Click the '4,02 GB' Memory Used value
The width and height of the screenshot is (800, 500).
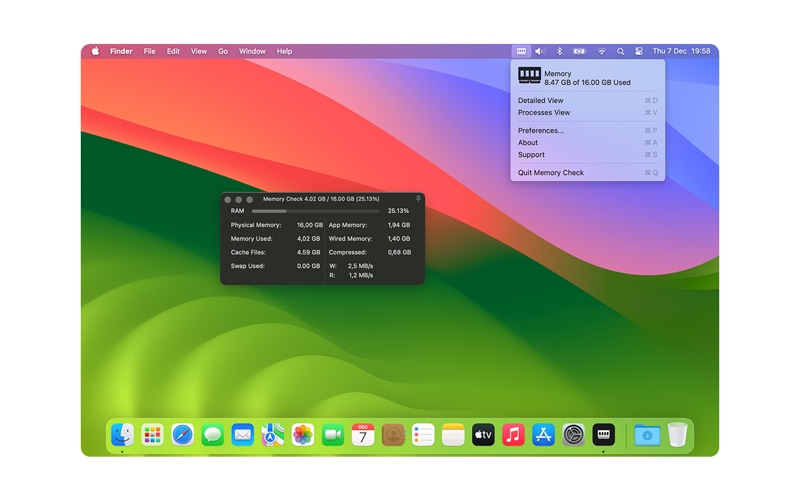(309, 239)
